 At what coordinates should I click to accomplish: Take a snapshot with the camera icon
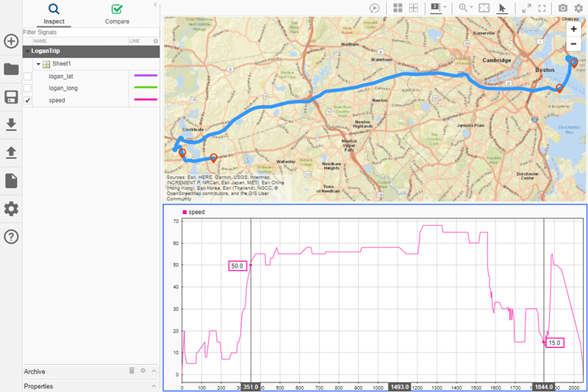pyautogui.click(x=562, y=8)
